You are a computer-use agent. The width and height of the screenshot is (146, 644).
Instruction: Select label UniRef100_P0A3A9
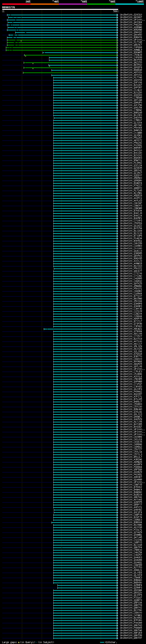tap(131, 623)
